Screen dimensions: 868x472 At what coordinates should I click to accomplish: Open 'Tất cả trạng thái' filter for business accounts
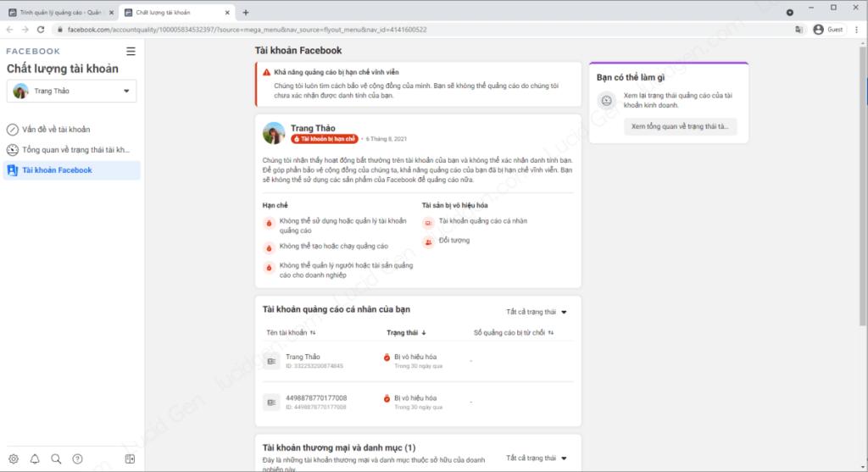tap(537, 458)
